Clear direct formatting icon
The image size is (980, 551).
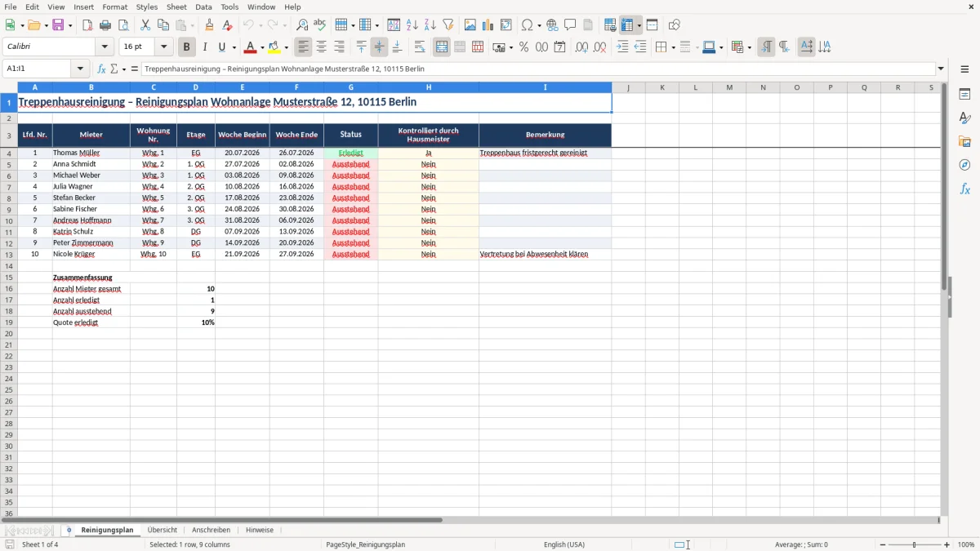[228, 25]
